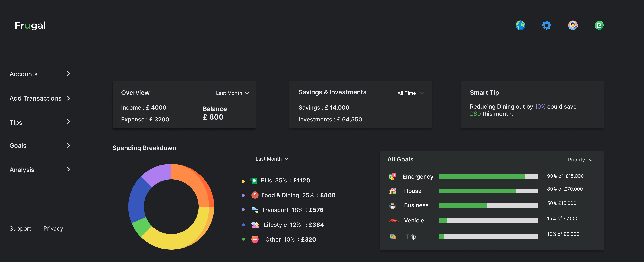Click the House goal icon

(x=393, y=191)
